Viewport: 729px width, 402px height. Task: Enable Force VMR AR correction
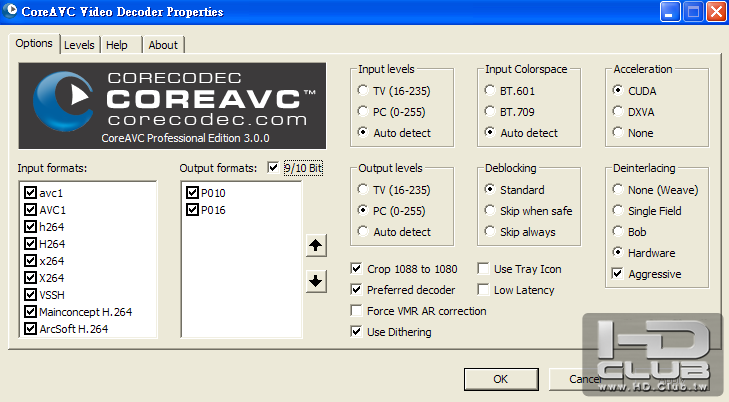[357, 310]
